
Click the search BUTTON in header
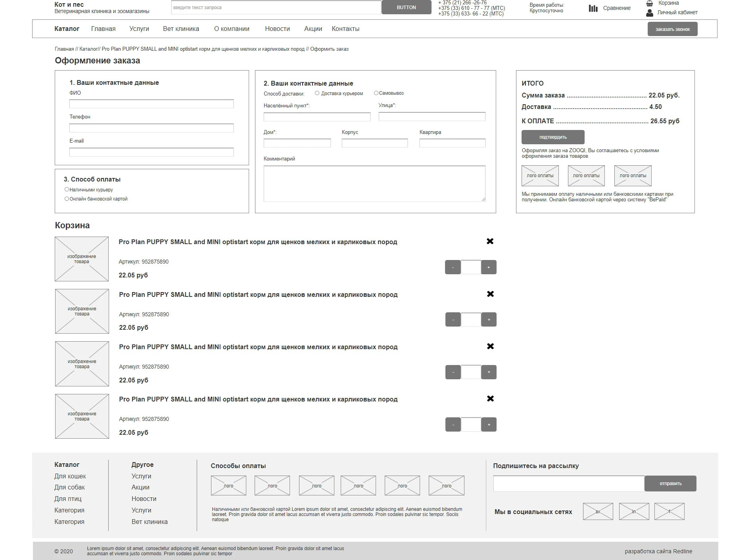point(406,7)
